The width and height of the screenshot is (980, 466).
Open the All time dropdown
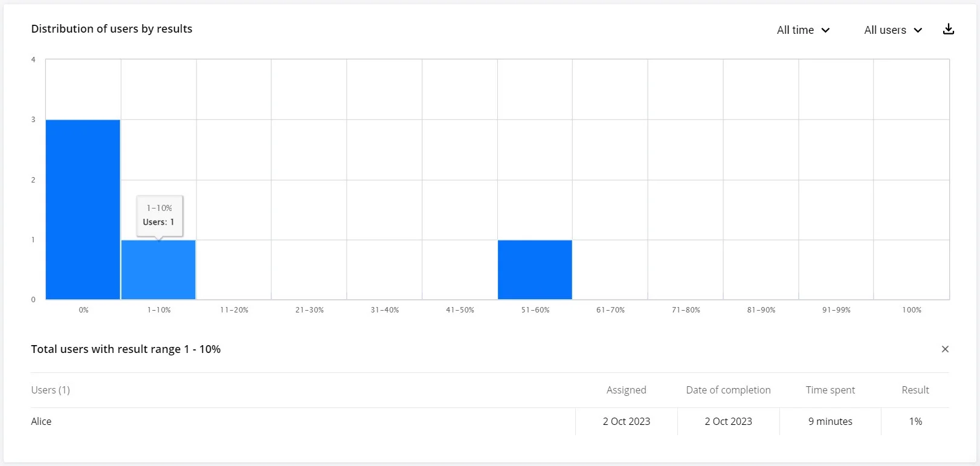(803, 30)
